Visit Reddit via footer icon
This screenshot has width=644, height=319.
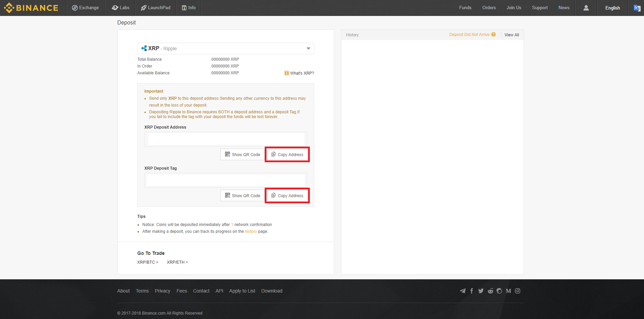[x=490, y=291]
